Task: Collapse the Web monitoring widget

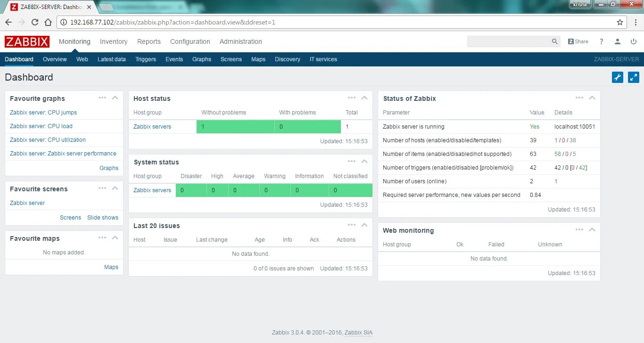Action: (592, 229)
